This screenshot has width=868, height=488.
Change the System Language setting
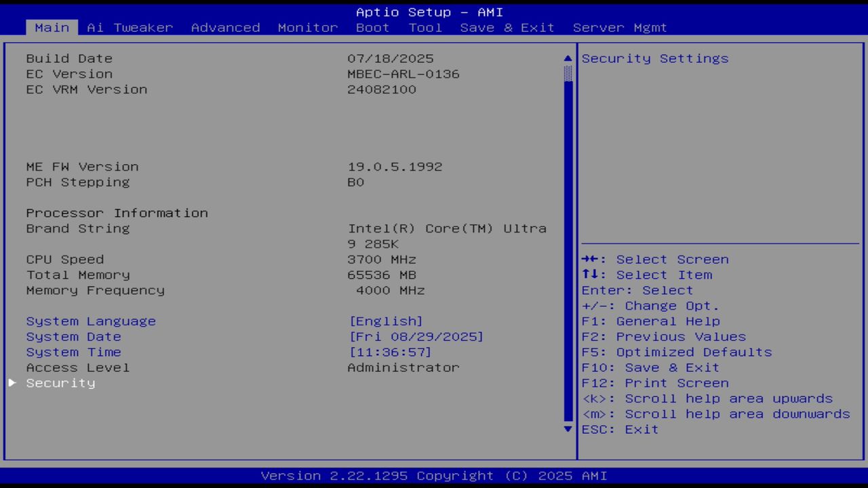click(x=90, y=321)
